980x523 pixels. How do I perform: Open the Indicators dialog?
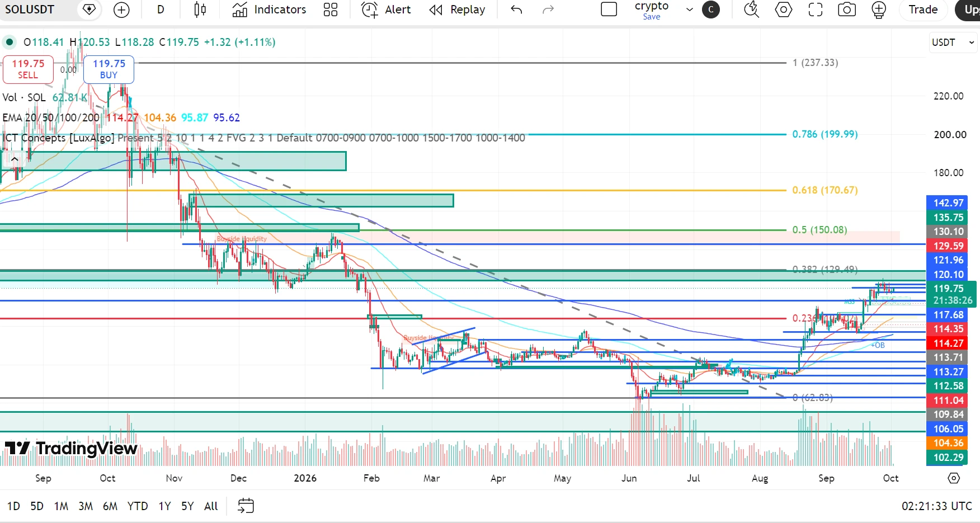click(x=270, y=10)
